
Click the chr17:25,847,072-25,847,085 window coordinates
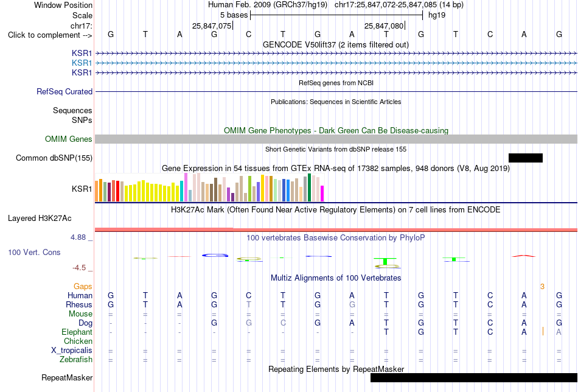point(386,5)
